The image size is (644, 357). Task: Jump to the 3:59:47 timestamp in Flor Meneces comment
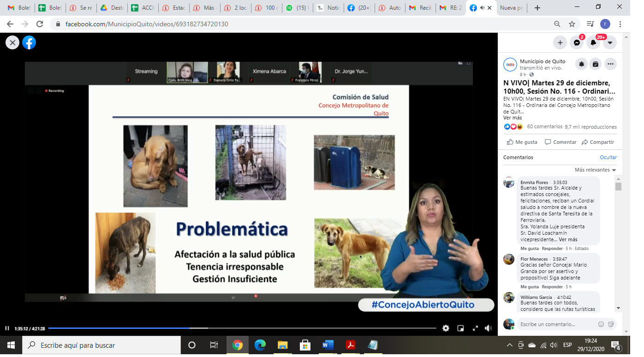click(x=560, y=259)
